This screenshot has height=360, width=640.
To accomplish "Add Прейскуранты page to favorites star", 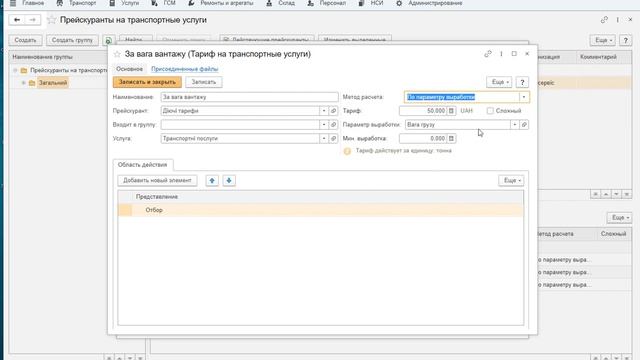I will tap(51, 20).
